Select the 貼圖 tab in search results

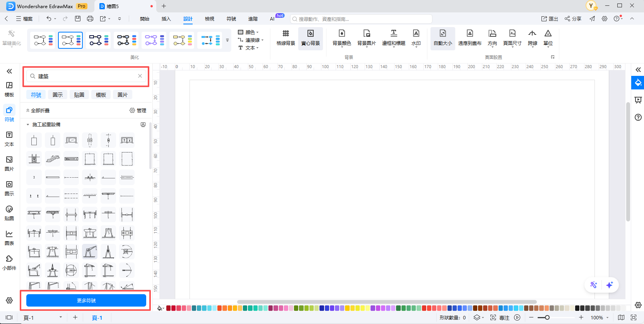[79, 95]
